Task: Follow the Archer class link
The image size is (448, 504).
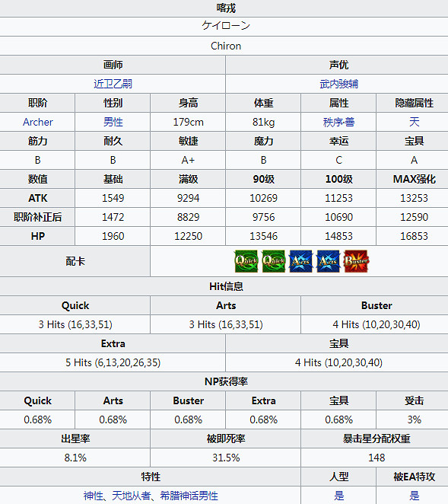Action: (37, 122)
